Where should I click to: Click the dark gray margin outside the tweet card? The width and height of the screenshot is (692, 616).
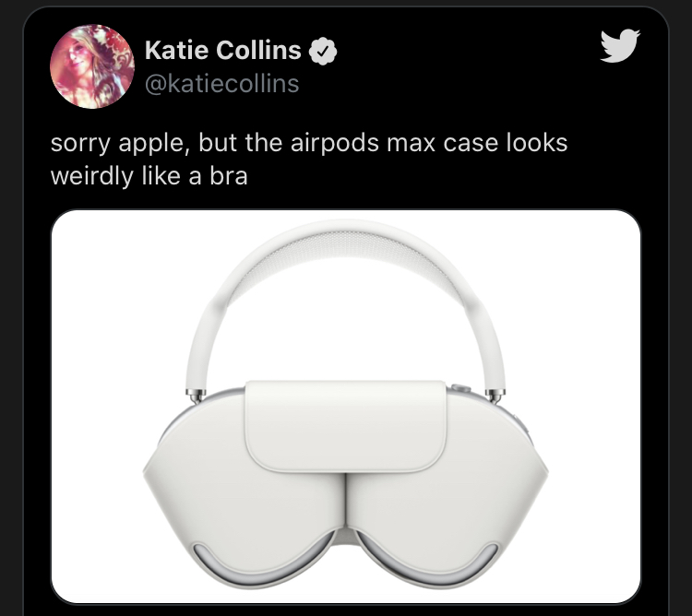click(x=11, y=309)
